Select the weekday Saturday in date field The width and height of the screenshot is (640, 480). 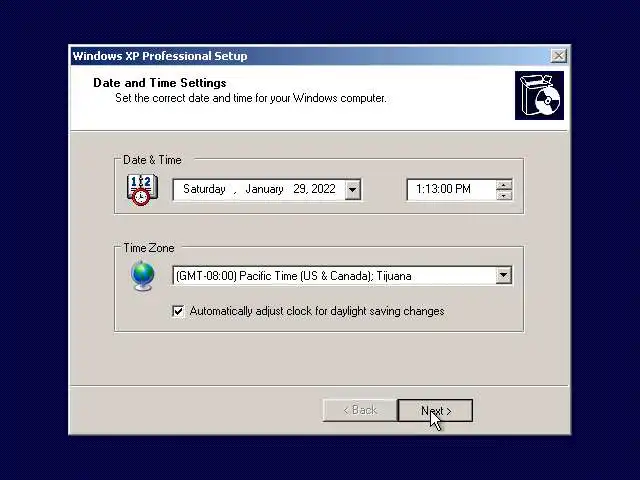point(204,189)
